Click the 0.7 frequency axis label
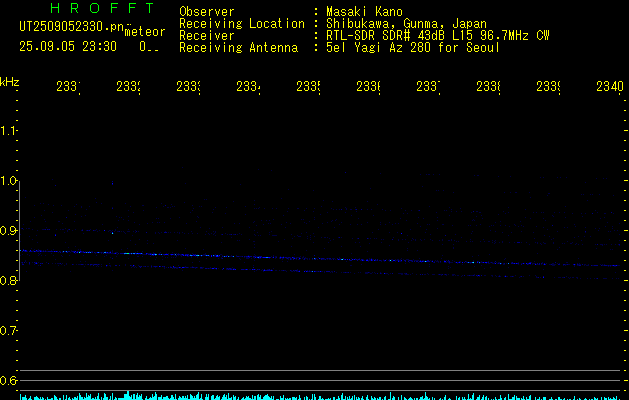 click(8, 331)
